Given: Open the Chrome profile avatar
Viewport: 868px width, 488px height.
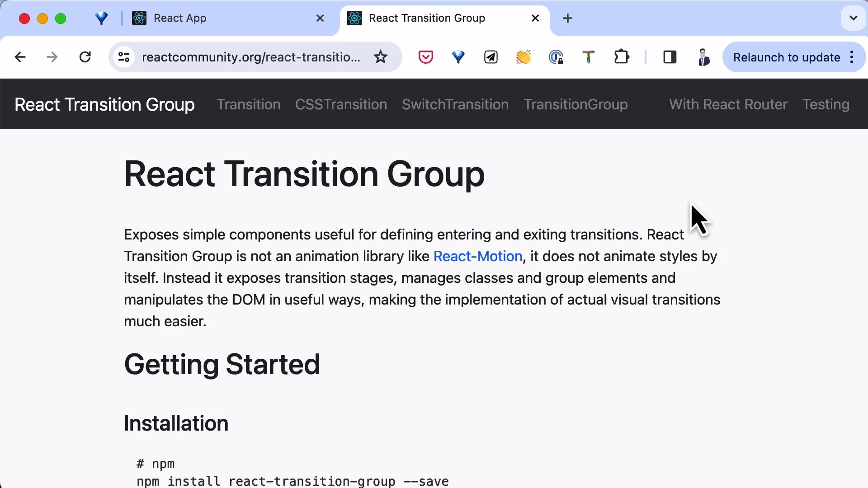Looking at the screenshot, I should [703, 57].
